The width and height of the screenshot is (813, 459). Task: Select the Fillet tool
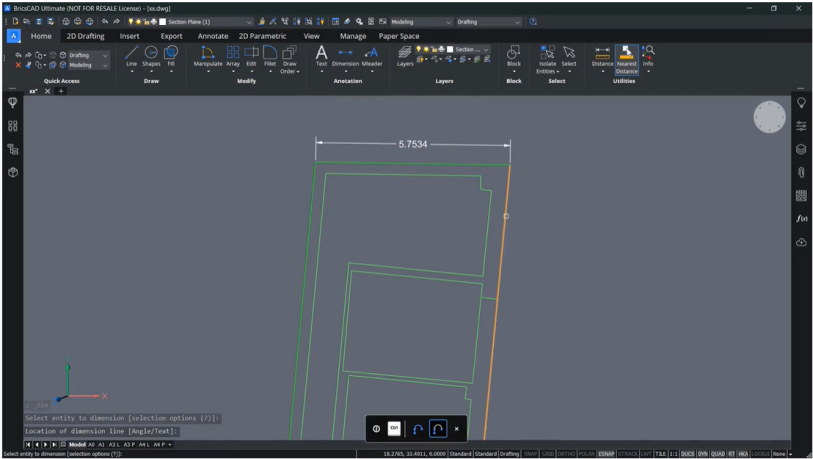click(270, 56)
